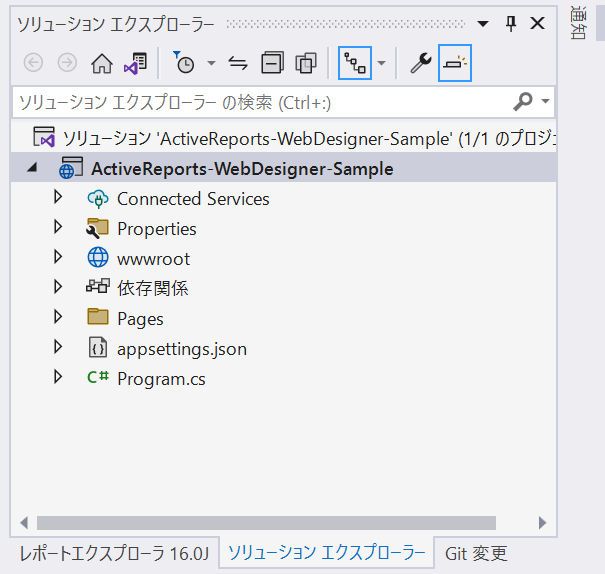
Task: Open the window position dropdown menu
Action: coord(483,24)
